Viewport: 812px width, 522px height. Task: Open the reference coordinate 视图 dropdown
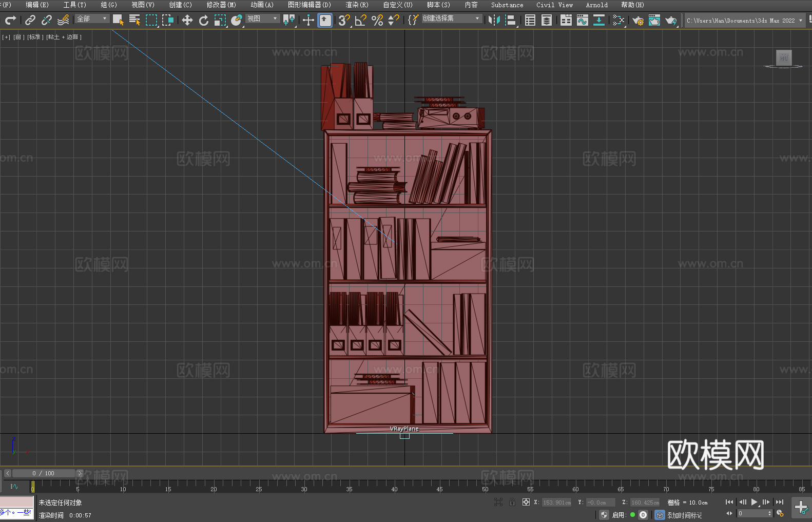coord(262,18)
